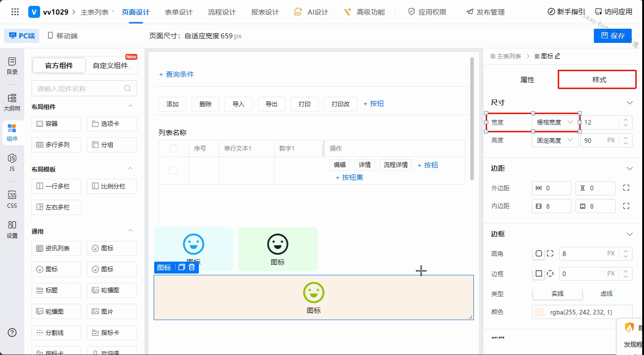Click the 保存 button
The height and width of the screenshot is (355, 644).
(x=613, y=36)
